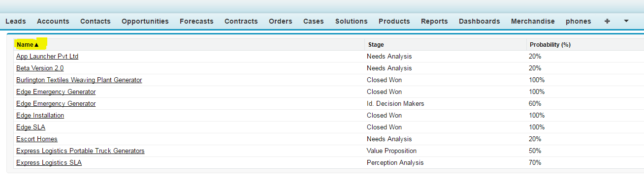Open Closed Won Edge Emergency Generator
The height and width of the screenshot is (185, 644).
click(x=56, y=92)
